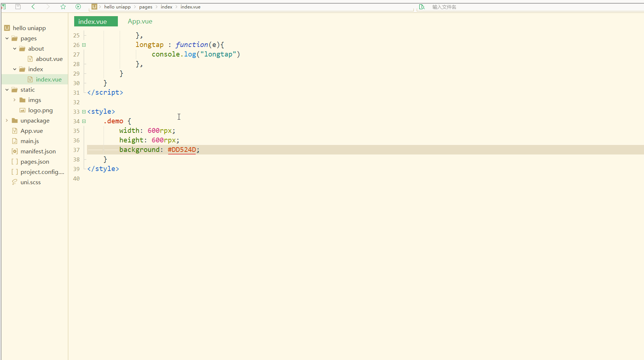This screenshot has width=644, height=360.
Task: Navigate back with the left arrow icon
Action: coord(33,7)
